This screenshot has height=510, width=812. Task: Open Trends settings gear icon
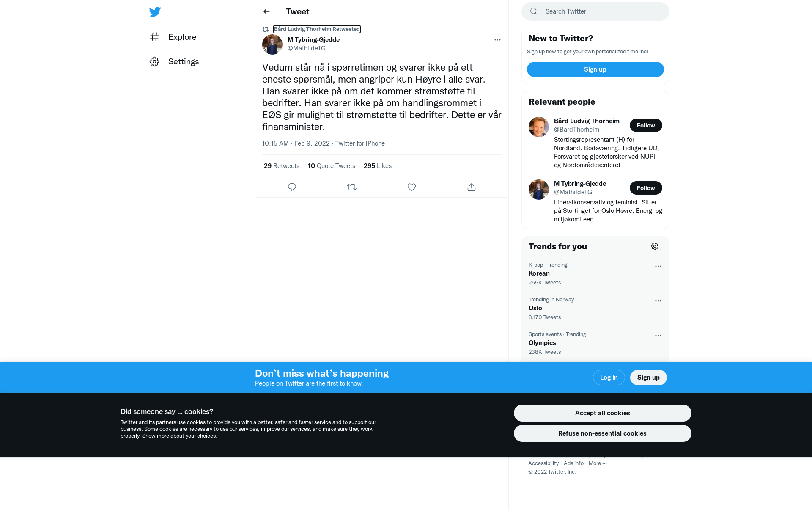pyautogui.click(x=655, y=246)
